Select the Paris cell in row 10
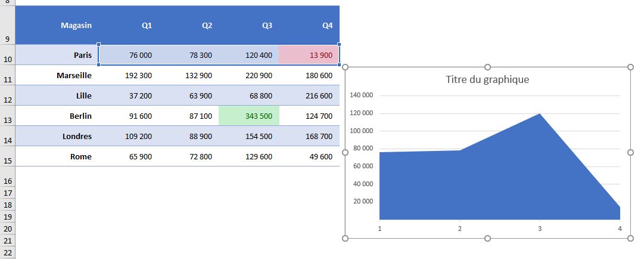 click(57, 55)
